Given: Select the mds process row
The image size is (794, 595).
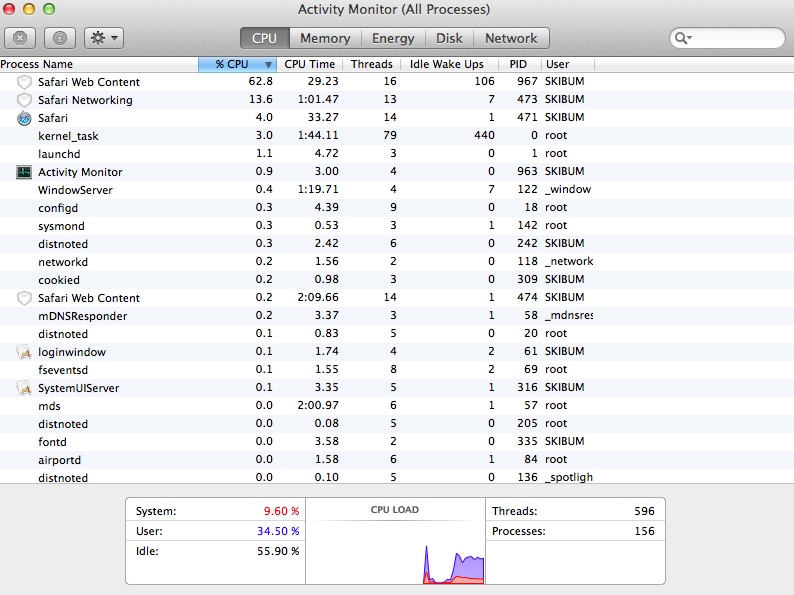Looking at the screenshot, I should pos(397,406).
